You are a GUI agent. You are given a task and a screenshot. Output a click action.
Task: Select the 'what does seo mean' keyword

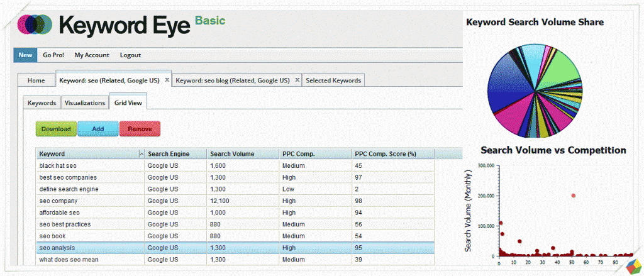click(x=69, y=260)
